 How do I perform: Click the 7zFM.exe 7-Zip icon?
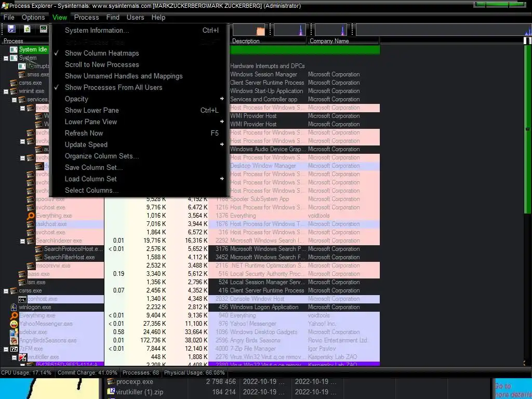[14, 349]
